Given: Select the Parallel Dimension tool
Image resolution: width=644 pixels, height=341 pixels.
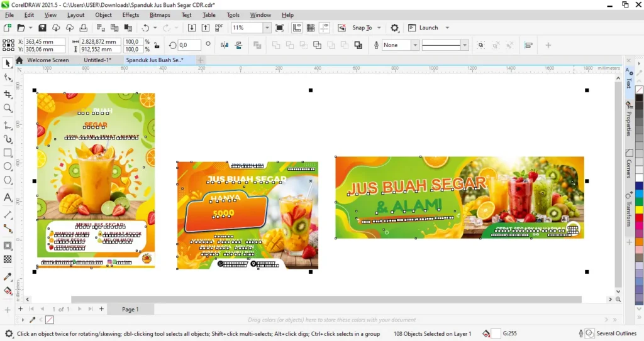Looking at the screenshot, I should point(8,215).
